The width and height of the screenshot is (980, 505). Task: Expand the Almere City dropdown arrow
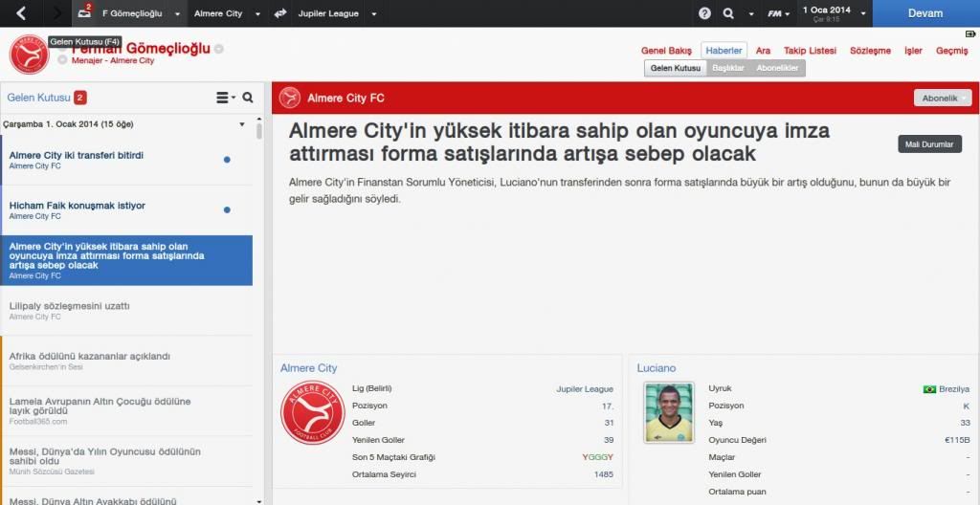(257, 13)
